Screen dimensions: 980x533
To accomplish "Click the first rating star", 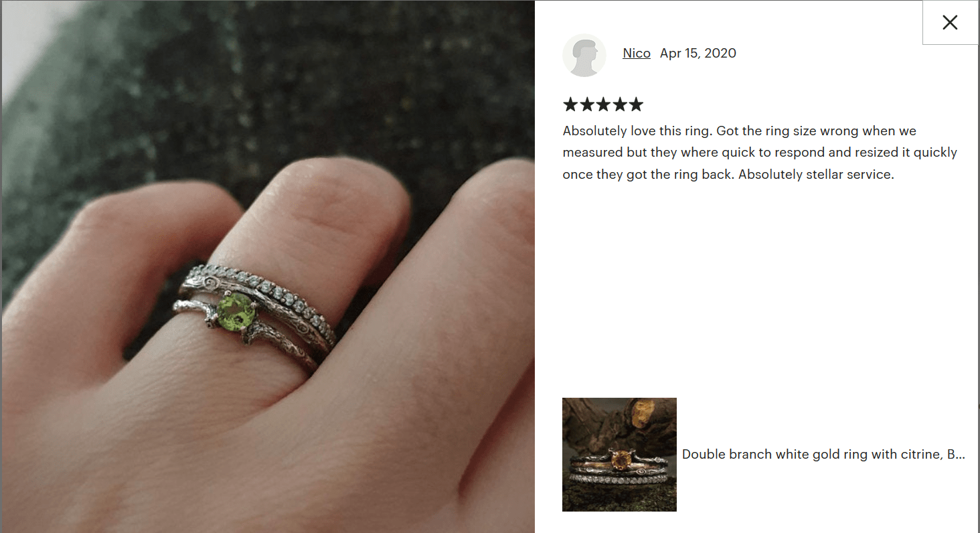I will [570, 104].
